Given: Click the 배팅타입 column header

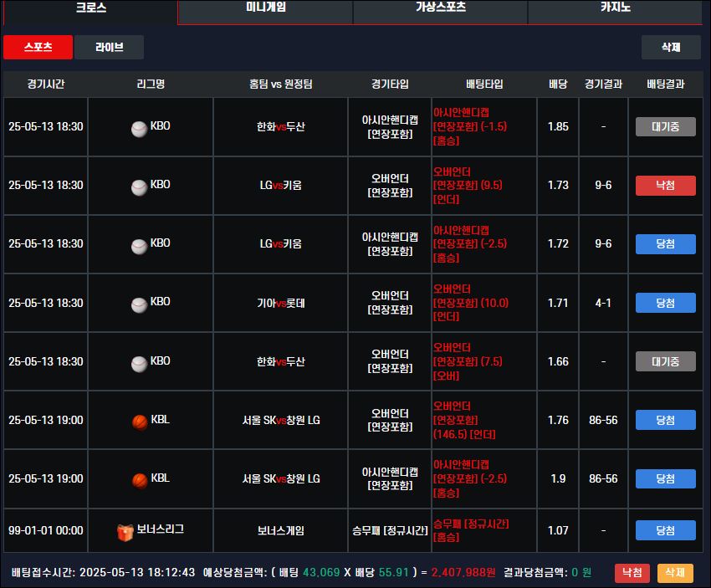Looking at the screenshot, I should click(x=484, y=84).
